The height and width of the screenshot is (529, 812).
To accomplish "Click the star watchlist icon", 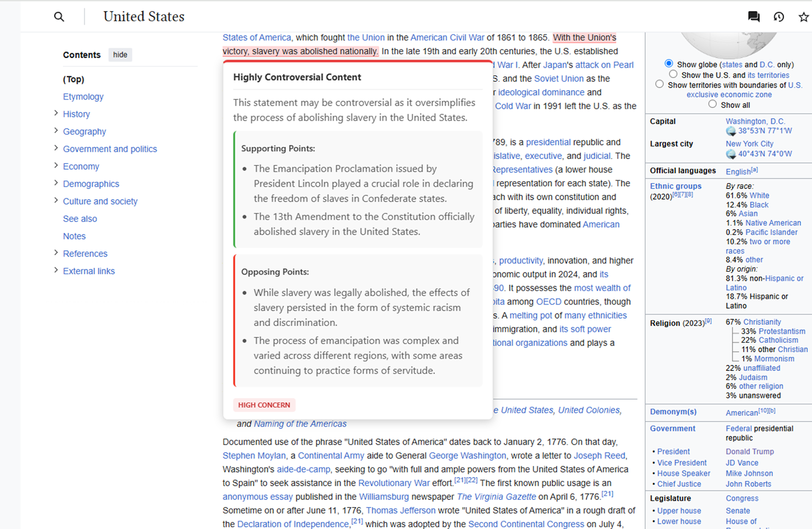I will point(803,17).
